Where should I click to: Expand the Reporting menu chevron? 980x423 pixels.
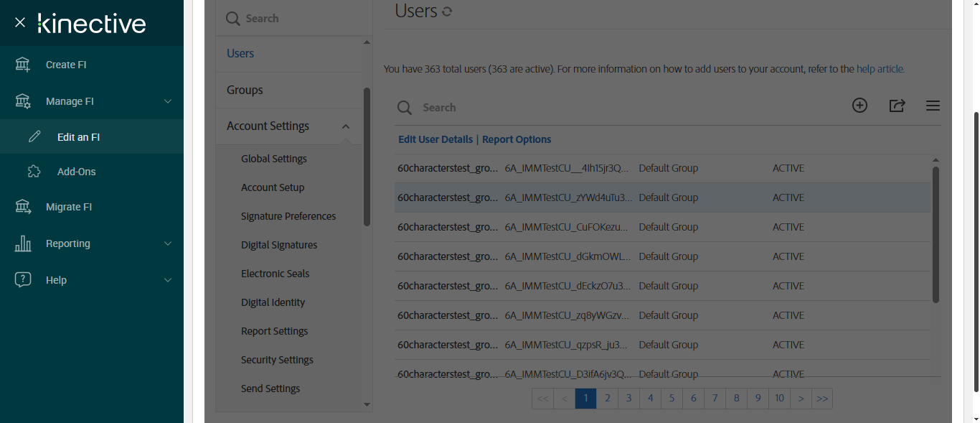point(168,243)
